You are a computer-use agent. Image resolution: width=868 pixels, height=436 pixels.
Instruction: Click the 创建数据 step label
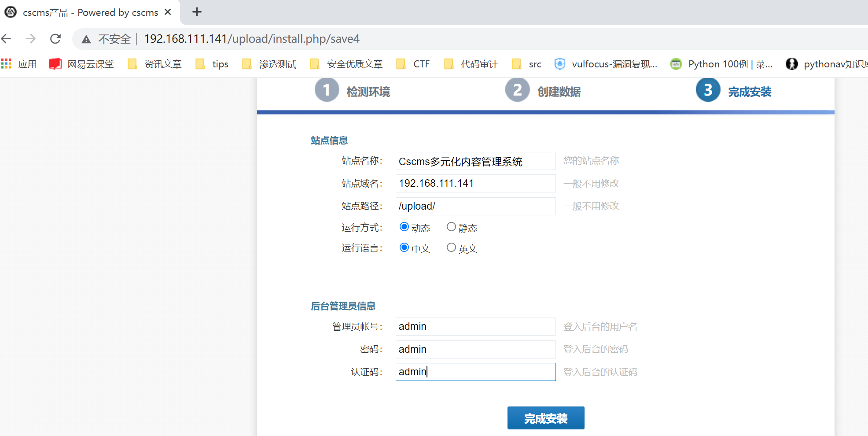point(559,92)
